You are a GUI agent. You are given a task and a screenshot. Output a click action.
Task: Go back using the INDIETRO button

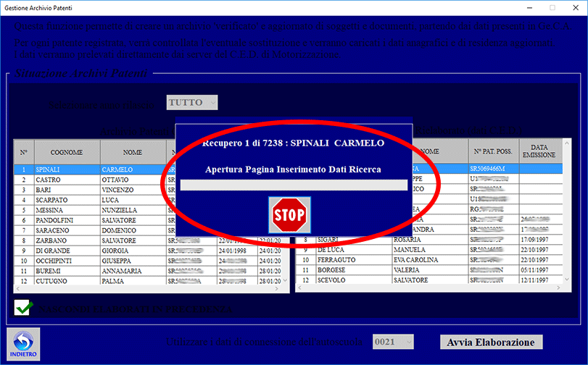[x=23, y=344]
